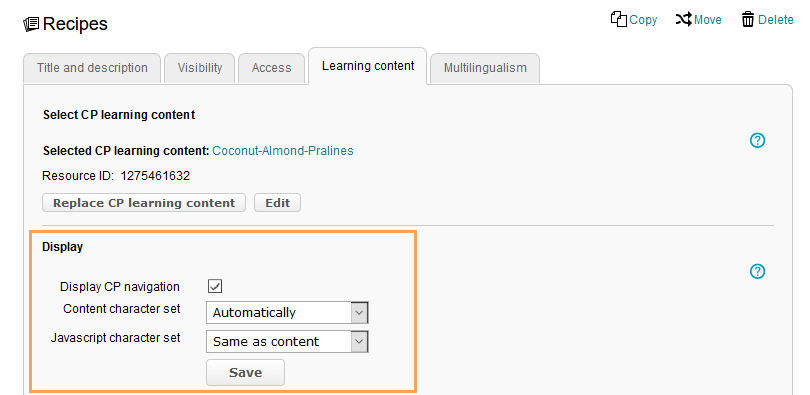
Task: Click Replace CP learning content button
Action: 144,203
